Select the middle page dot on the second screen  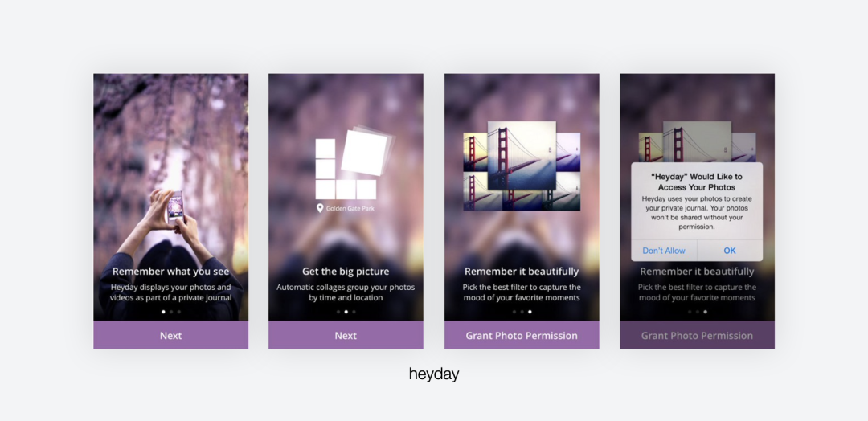point(346,312)
